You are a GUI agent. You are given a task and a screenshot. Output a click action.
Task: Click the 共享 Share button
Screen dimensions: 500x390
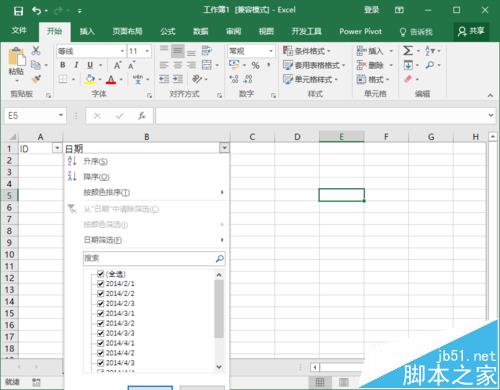[471, 31]
